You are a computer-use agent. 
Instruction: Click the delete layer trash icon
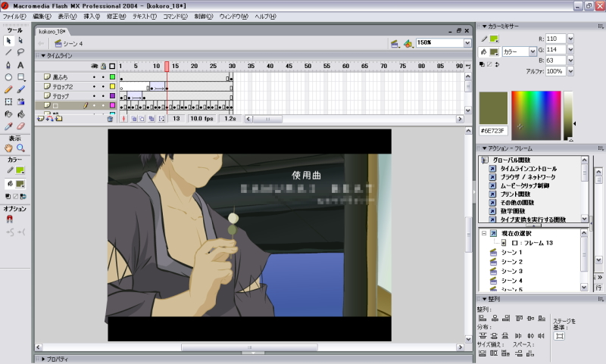tap(110, 119)
